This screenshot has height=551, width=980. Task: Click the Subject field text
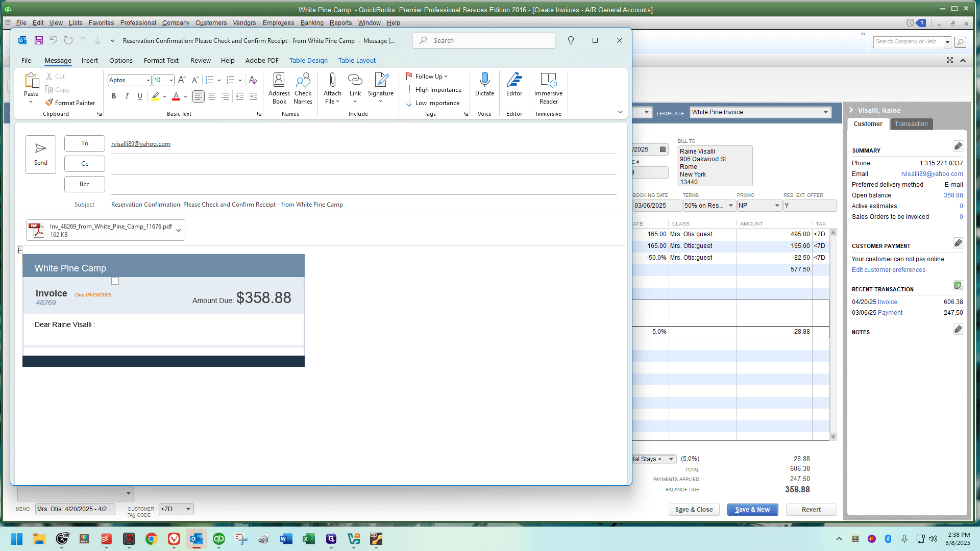point(227,205)
